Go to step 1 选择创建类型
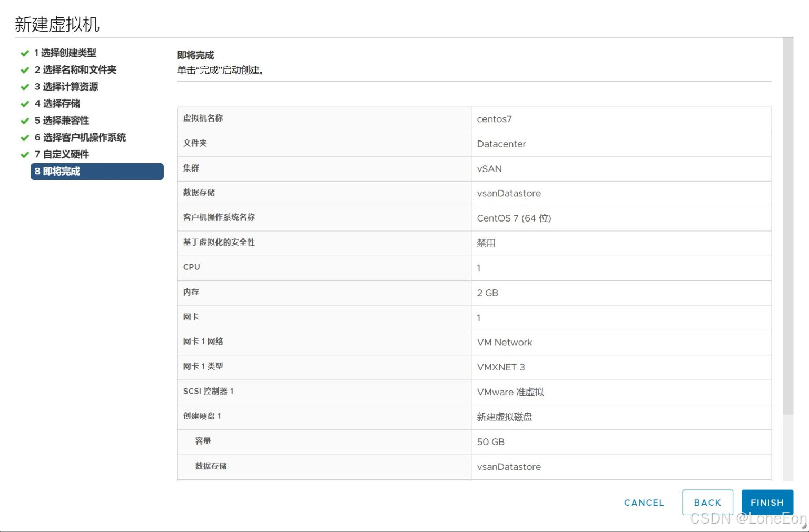This screenshot has height=532, width=809. [x=65, y=53]
